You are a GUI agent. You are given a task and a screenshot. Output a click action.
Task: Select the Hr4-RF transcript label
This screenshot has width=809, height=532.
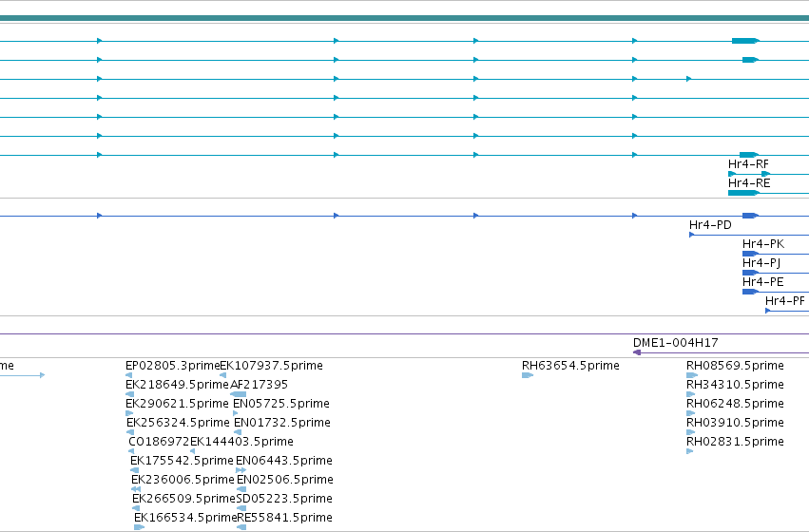pos(748,164)
